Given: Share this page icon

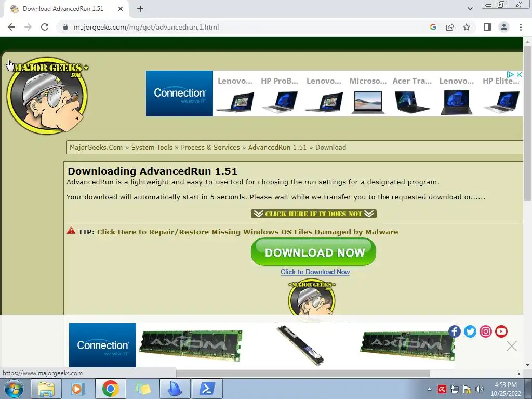Looking at the screenshot, I should click(x=450, y=27).
